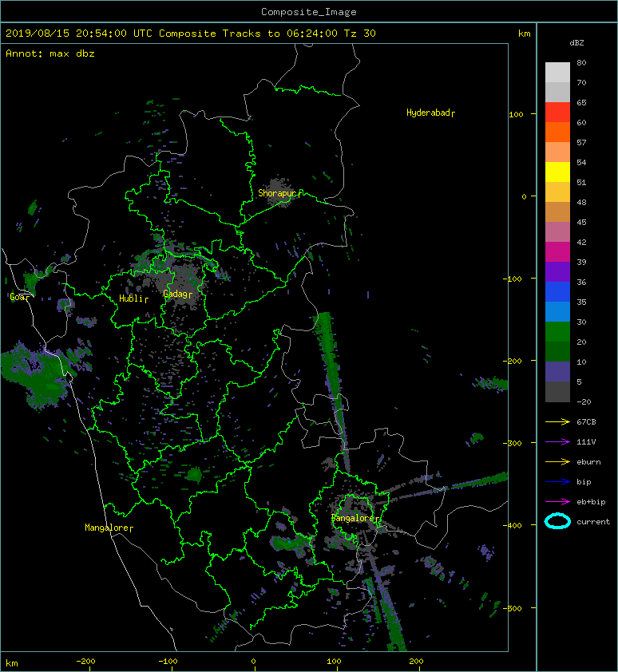Click the Composite_Image title text
The height and width of the screenshot is (672, 618).
coord(309,12)
